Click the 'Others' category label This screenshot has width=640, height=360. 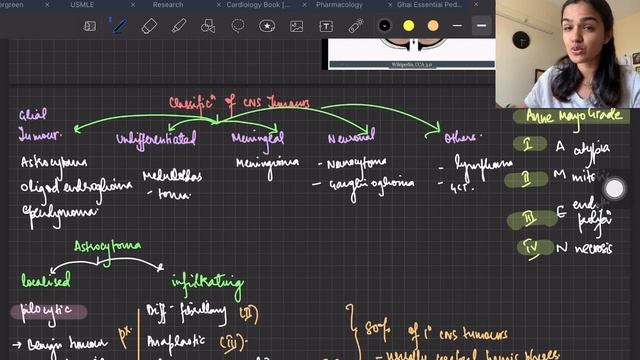tap(462, 138)
